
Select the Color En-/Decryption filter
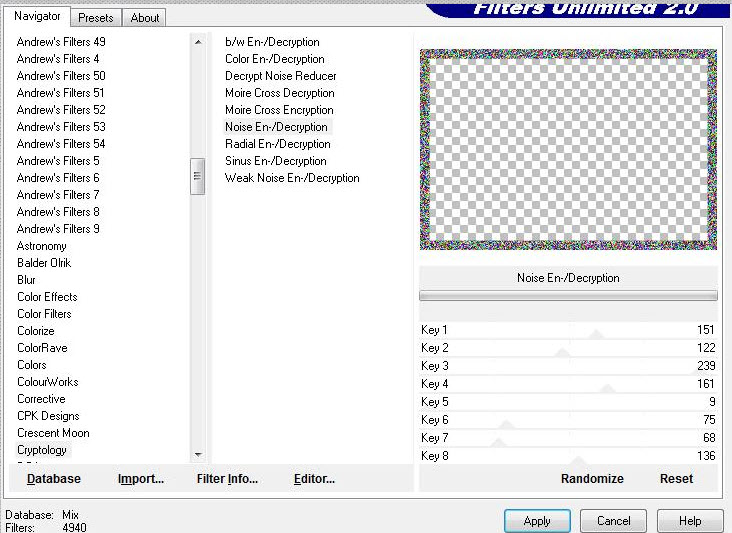[x=274, y=59]
